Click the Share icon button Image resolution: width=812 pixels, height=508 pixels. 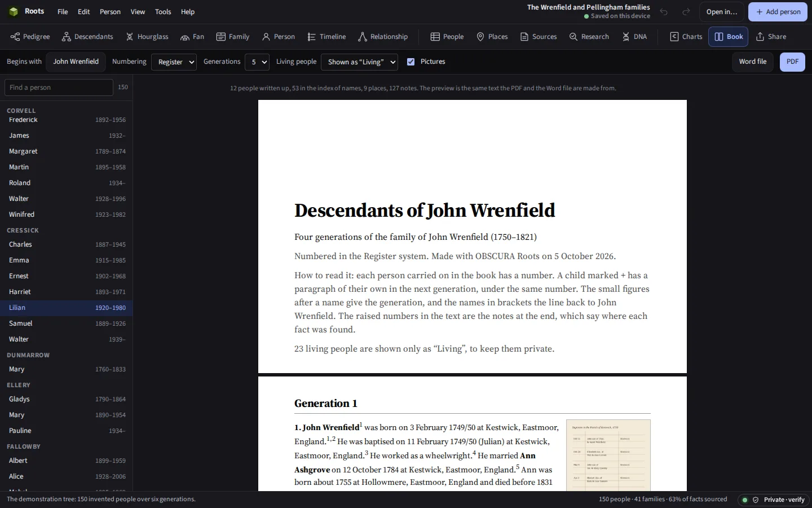pyautogui.click(x=771, y=37)
